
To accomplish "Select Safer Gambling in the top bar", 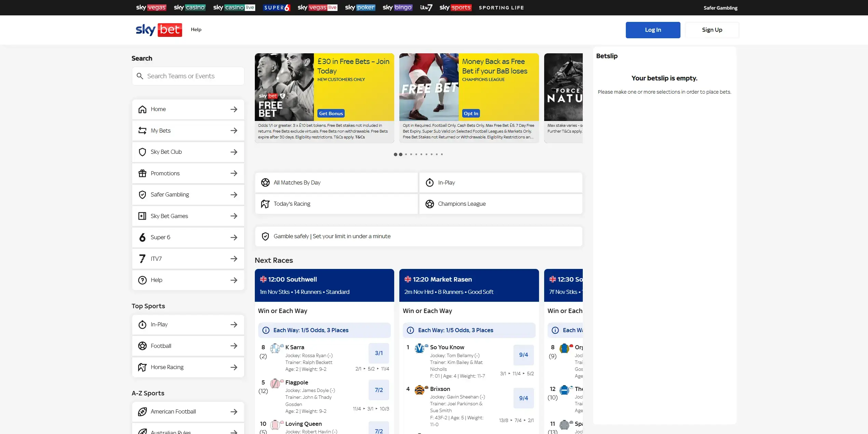I will (720, 8).
